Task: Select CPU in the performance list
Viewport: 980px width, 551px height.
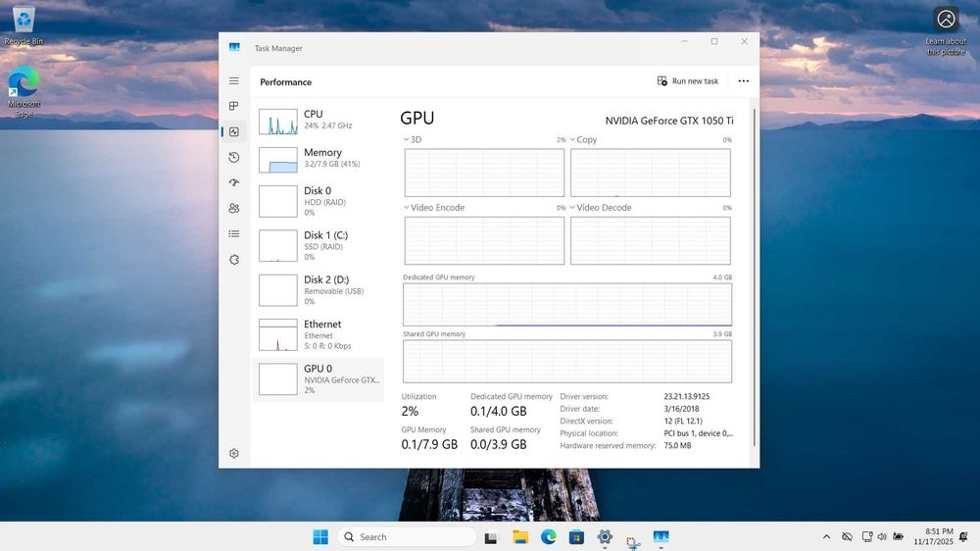Action: coord(318,122)
